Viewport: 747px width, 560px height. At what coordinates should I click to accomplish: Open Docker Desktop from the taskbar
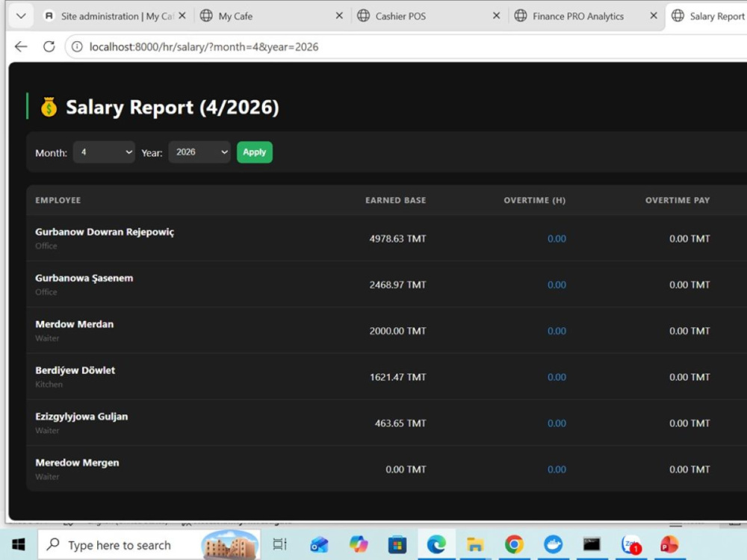[553, 544]
